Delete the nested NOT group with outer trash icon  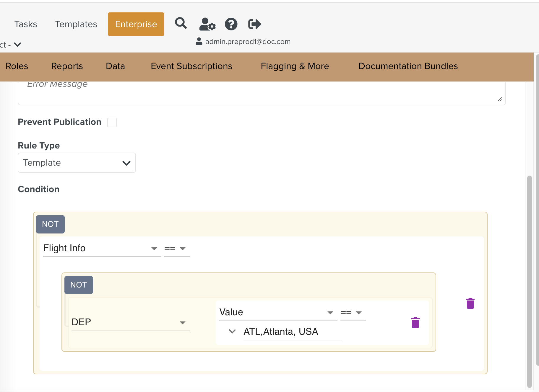click(470, 303)
